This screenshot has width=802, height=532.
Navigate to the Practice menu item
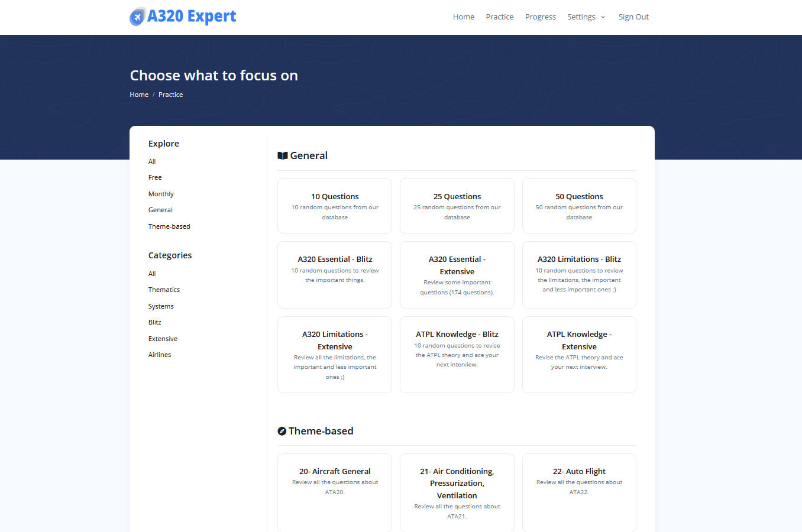499,17
